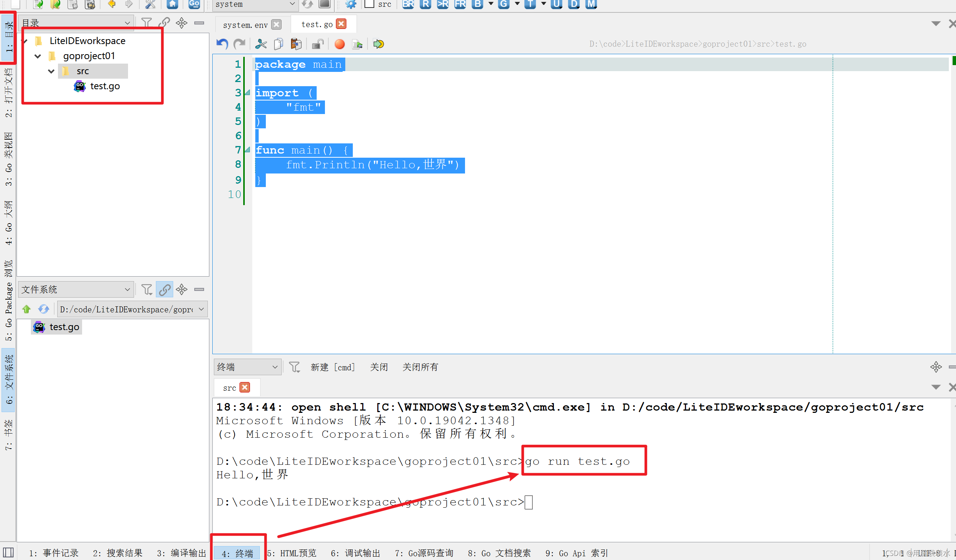Viewport: 956px width, 560px height.
Task: Click the Paste clipboard icon
Action: pyautogui.click(x=296, y=44)
